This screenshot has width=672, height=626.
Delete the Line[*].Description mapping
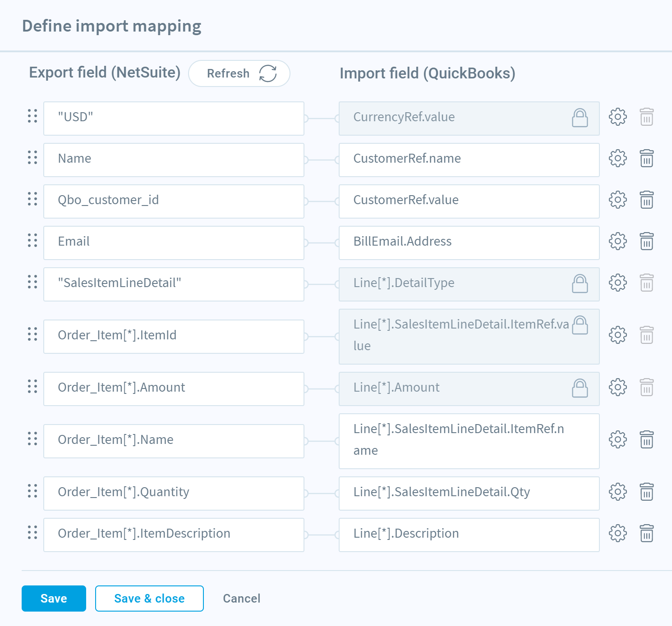click(647, 534)
